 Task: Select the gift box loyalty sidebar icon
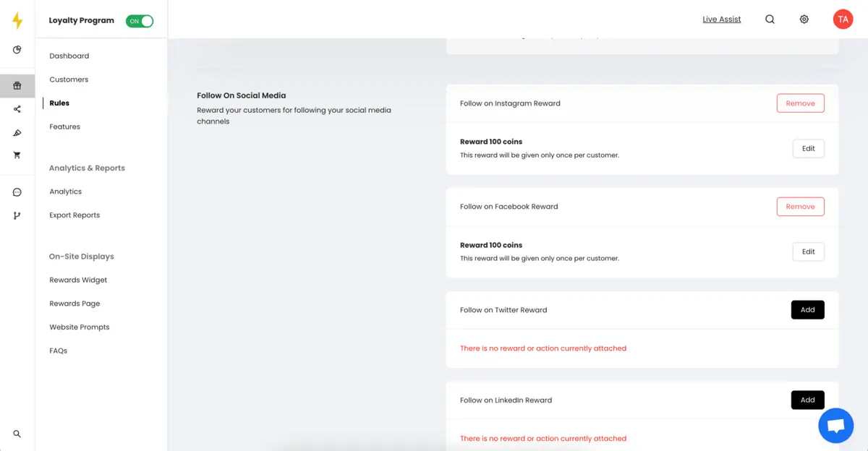tap(17, 86)
